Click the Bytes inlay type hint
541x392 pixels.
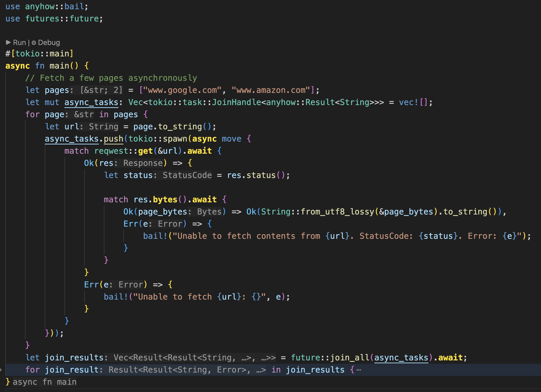(209, 212)
